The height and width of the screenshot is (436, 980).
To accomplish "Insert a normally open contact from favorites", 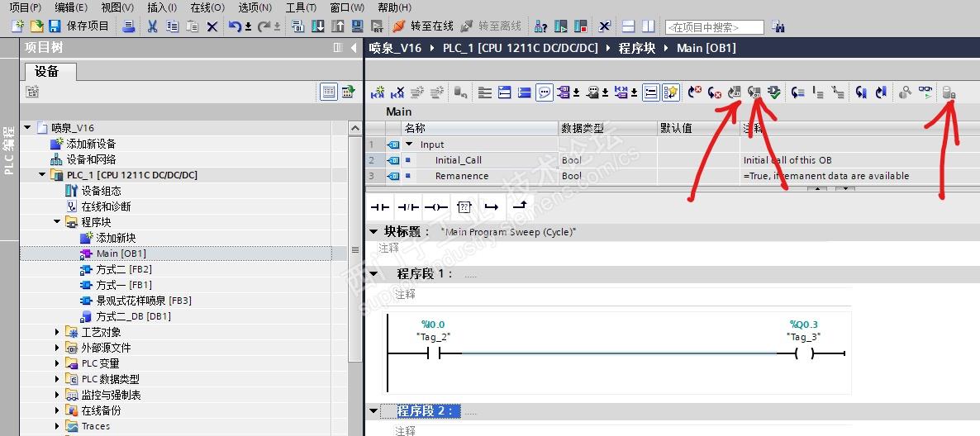I will pos(379,206).
